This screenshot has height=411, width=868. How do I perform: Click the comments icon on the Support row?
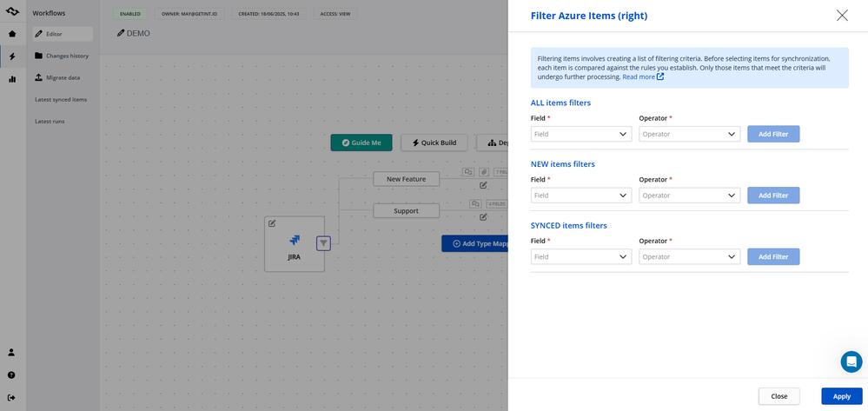[x=475, y=203]
